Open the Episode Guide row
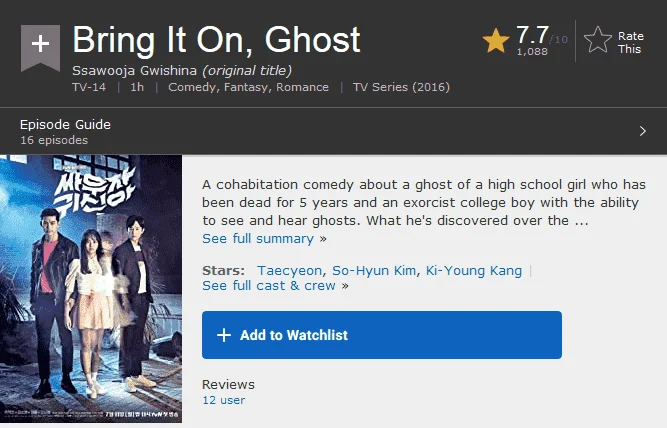The height and width of the screenshot is (428, 667). 334,131
